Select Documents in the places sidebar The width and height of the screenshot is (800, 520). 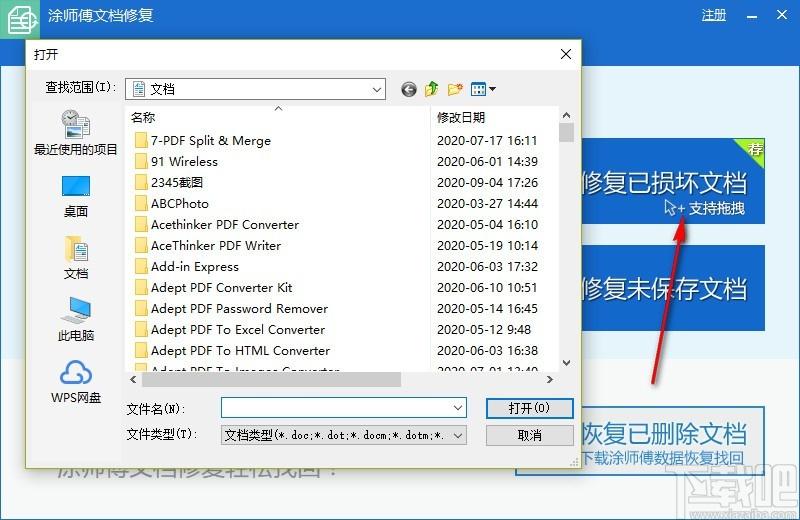[x=76, y=258]
